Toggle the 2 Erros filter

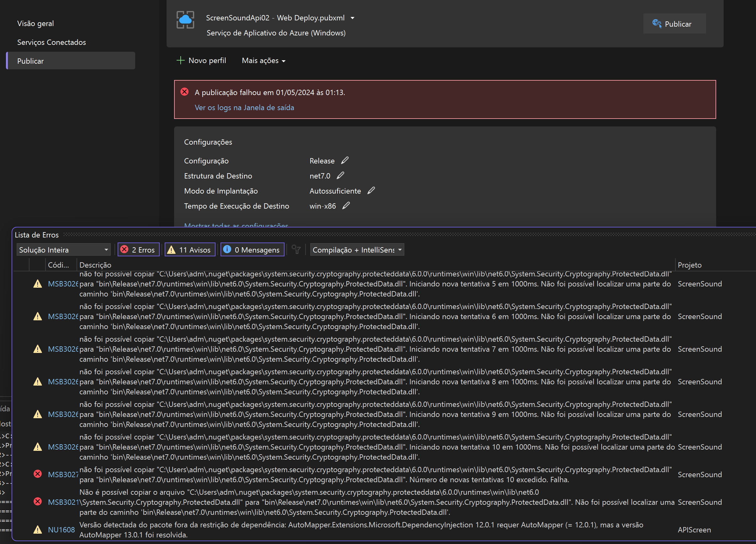click(138, 250)
